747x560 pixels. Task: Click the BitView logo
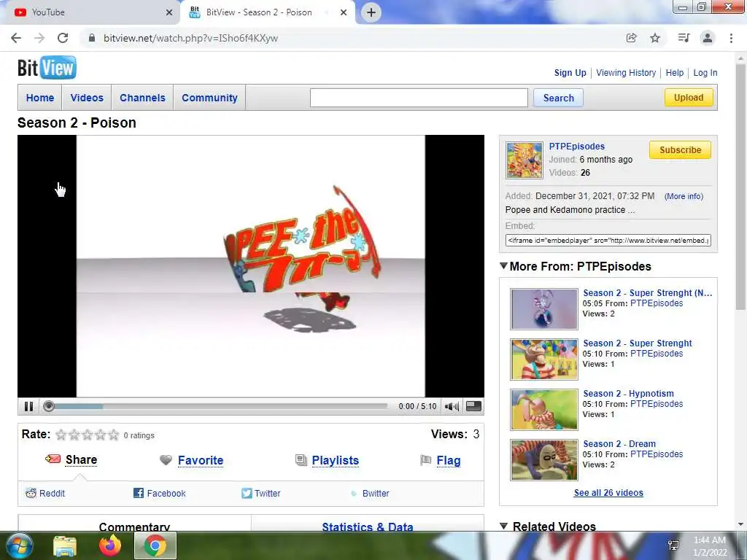47,68
